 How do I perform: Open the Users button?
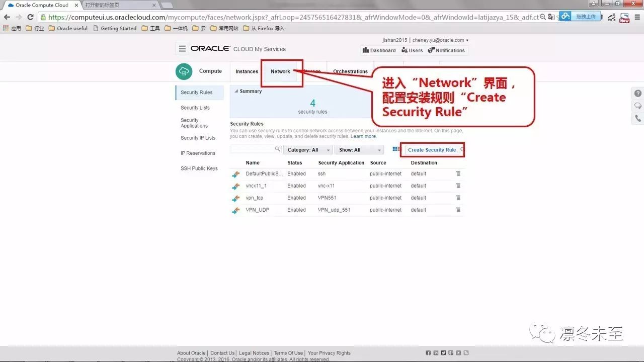tap(412, 50)
